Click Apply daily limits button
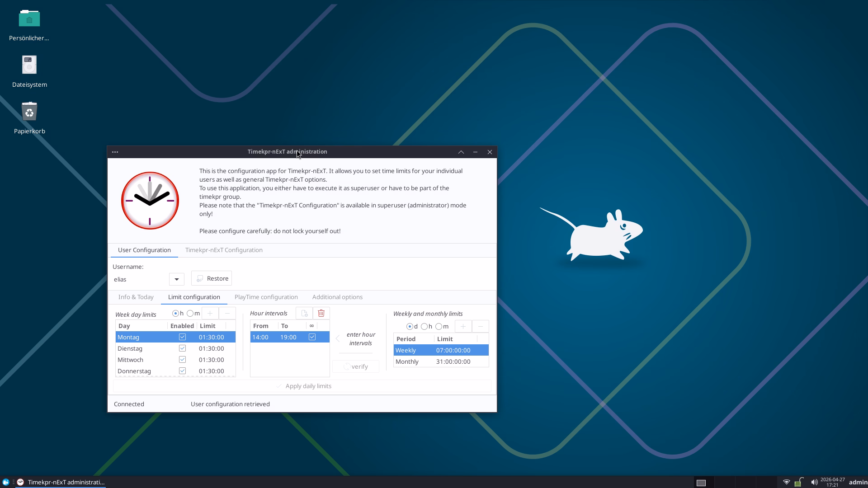The image size is (868, 488). (x=302, y=386)
